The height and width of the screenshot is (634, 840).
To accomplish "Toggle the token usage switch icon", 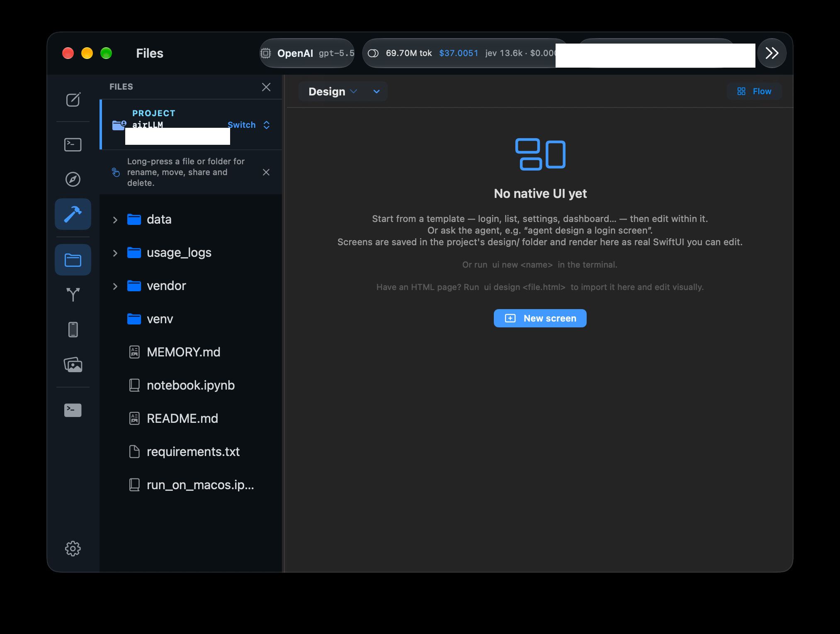I will pyautogui.click(x=373, y=53).
